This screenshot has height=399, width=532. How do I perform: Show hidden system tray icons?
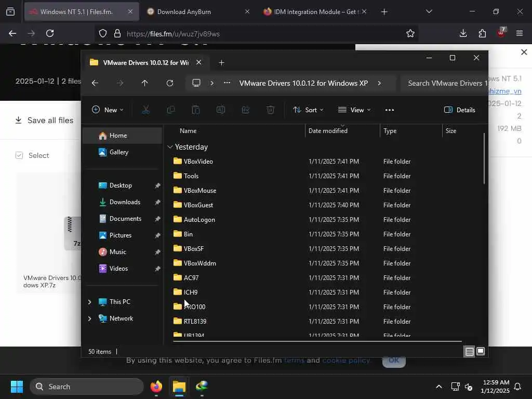(438, 387)
